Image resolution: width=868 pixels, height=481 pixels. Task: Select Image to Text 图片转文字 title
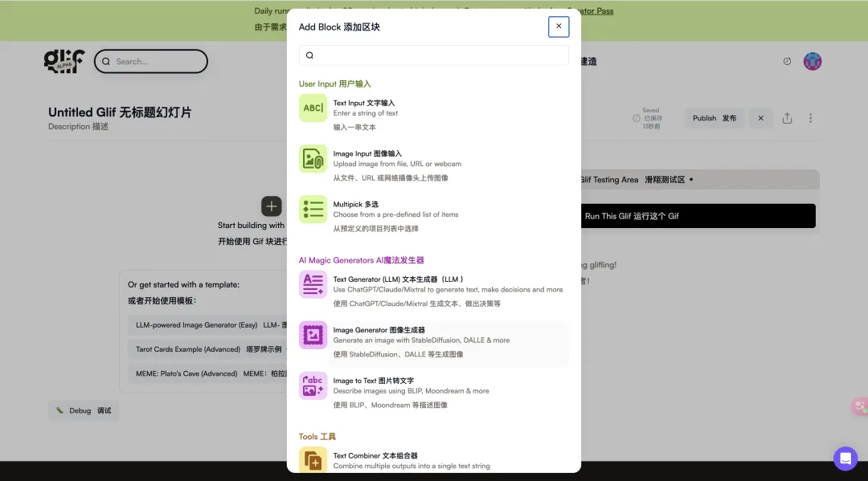click(x=374, y=381)
